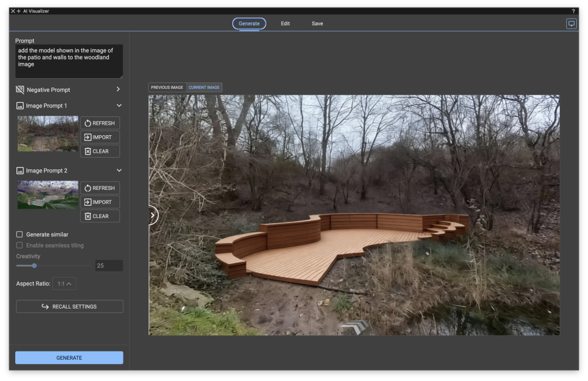Collapse the Image Prompt 1 section
The image size is (588, 381).
(119, 106)
